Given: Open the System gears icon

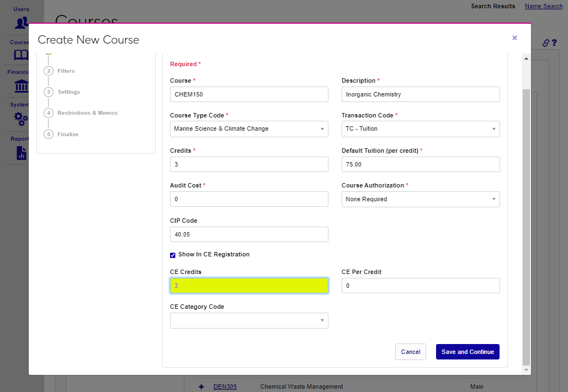Looking at the screenshot, I should tap(21, 119).
